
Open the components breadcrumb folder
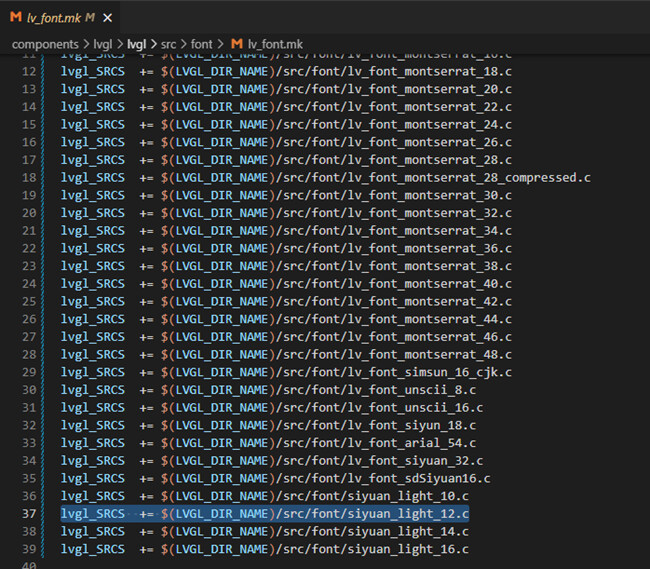pyautogui.click(x=45, y=44)
